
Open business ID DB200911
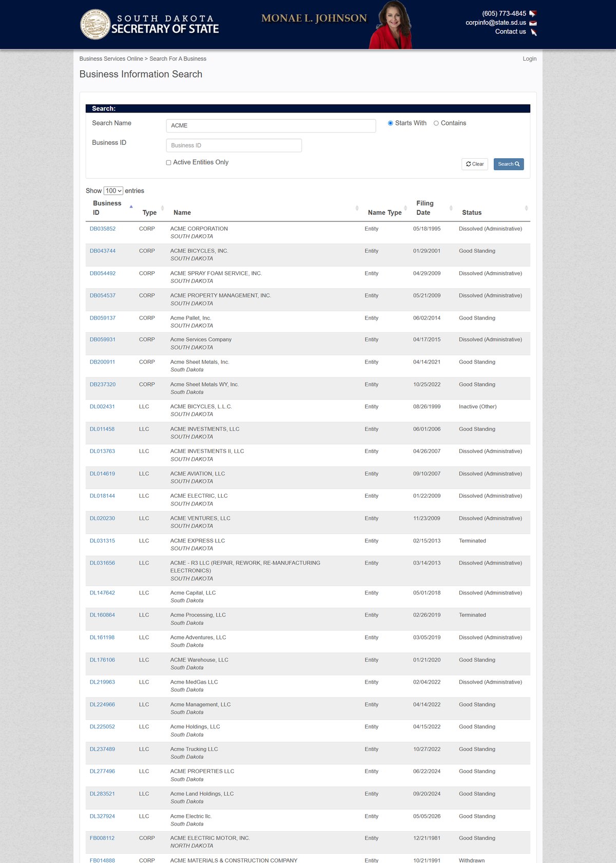[x=103, y=362]
